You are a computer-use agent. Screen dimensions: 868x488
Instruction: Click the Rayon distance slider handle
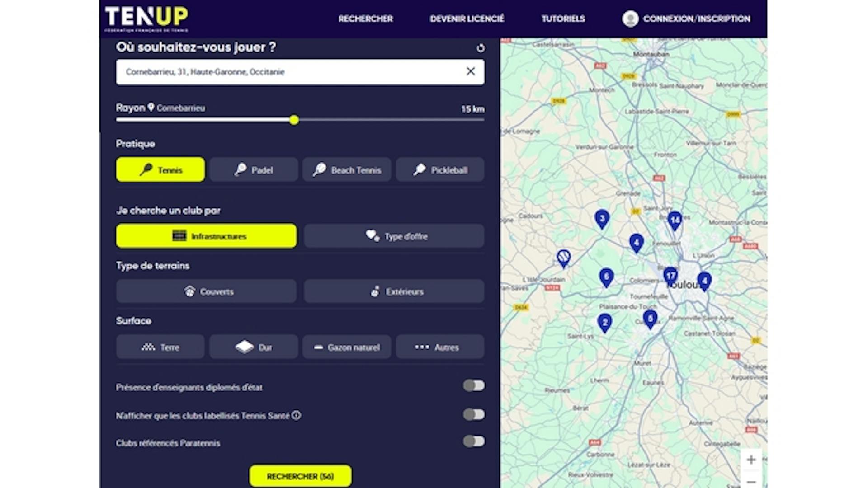(294, 120)
